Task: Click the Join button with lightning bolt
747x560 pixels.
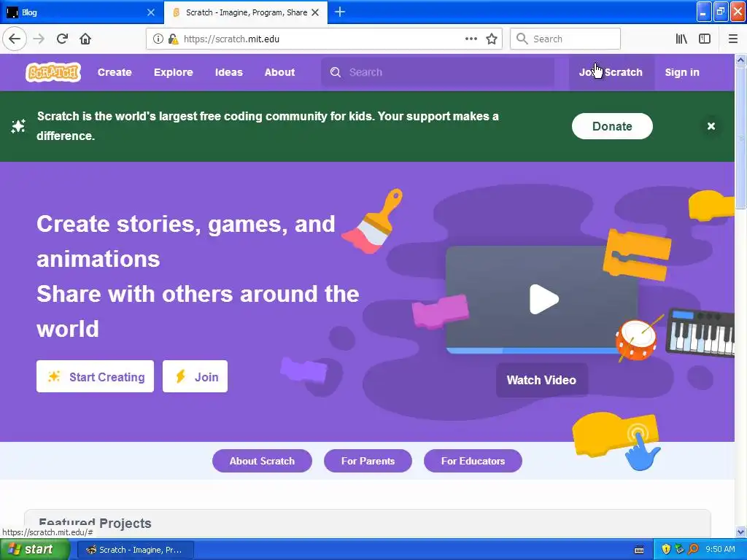Action: click(x=195, y=377)
